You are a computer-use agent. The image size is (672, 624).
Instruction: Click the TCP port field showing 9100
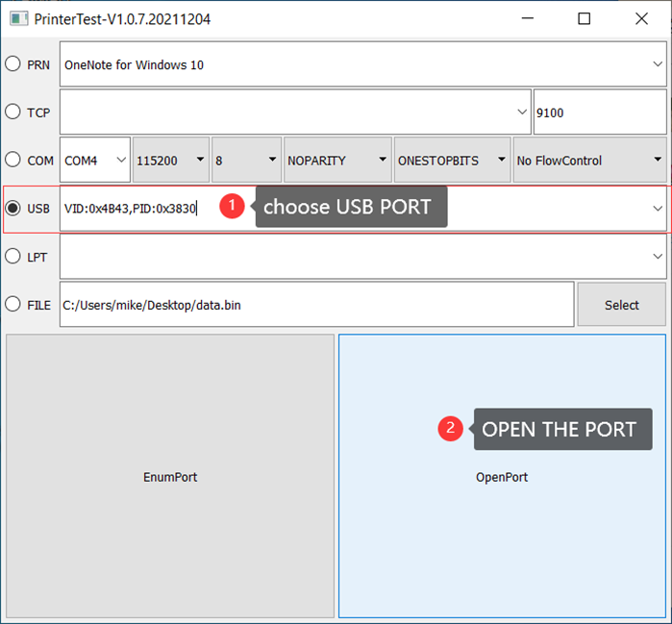click(599, 112)
